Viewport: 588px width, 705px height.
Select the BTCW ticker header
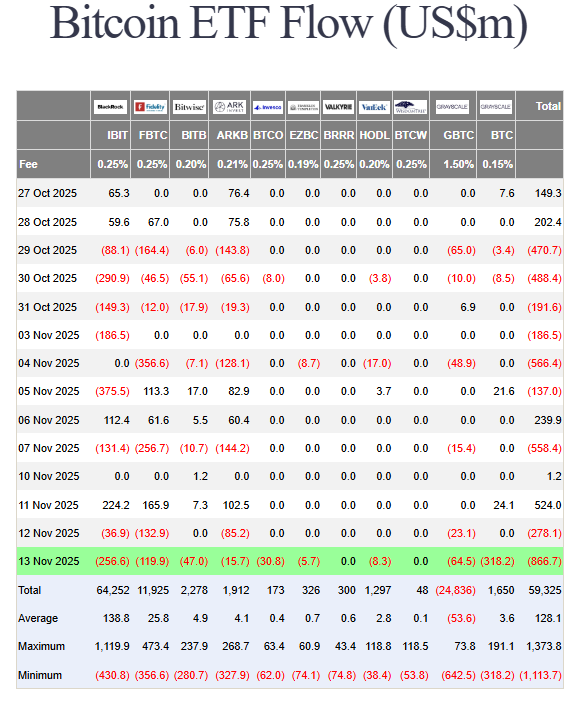(411, 135)
